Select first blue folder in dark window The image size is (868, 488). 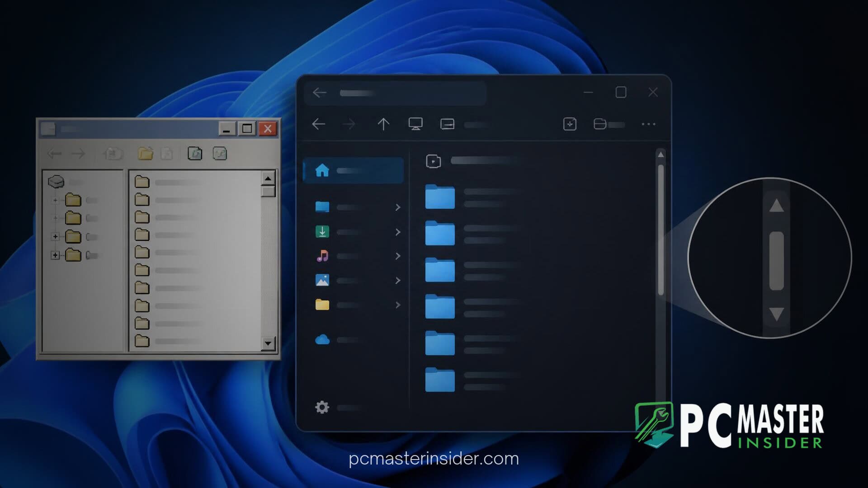[x=440, y=197]
